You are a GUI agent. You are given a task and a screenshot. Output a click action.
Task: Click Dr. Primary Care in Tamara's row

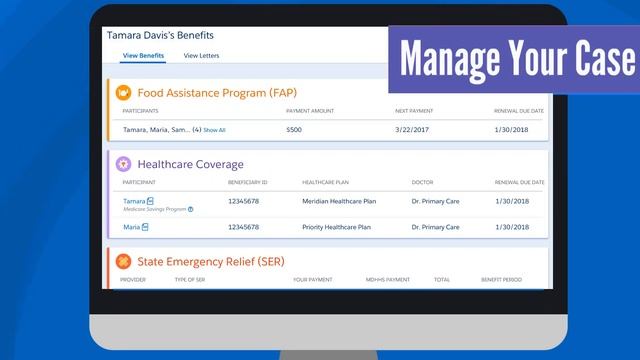pos(436,201)
